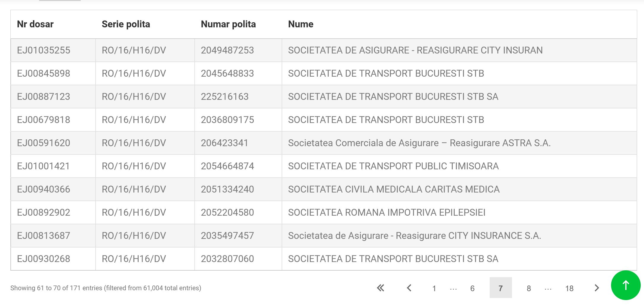Image resolution: width=644 pixels, height=306 pixels.
Task: Select the last row, dosar EJ00930268
Action: [x=44, y=259]
